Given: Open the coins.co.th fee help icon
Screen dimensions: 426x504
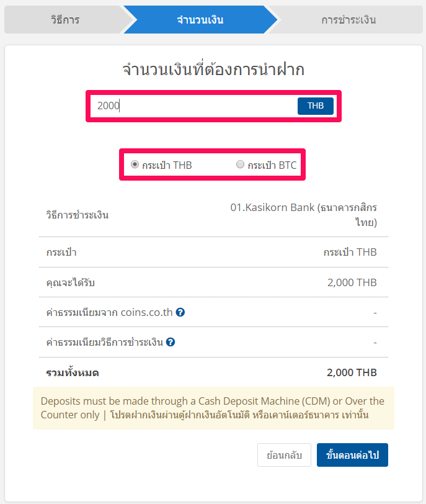Looking at the screenshot, I should [180, 312].
